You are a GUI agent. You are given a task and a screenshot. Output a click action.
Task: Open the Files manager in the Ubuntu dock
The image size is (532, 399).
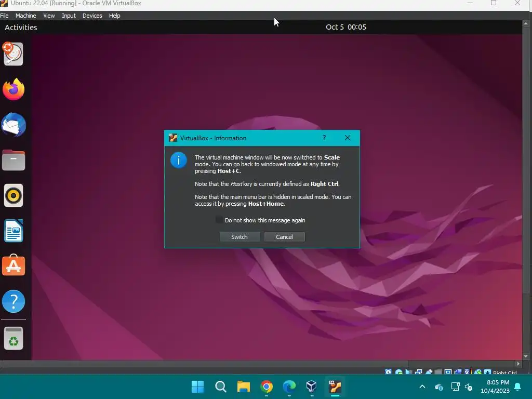click(14, 160)
